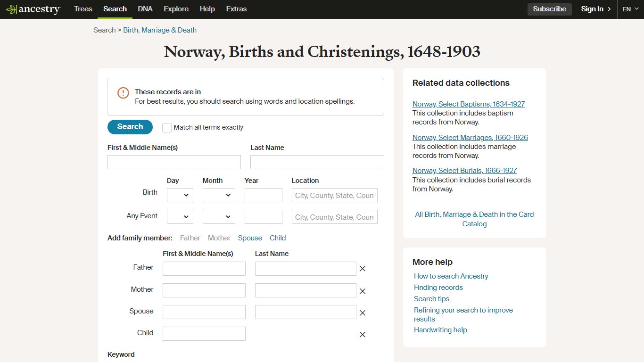Open the Birth Month dropdown
This screenshot has height=362, width=644.
coord(219,195)
